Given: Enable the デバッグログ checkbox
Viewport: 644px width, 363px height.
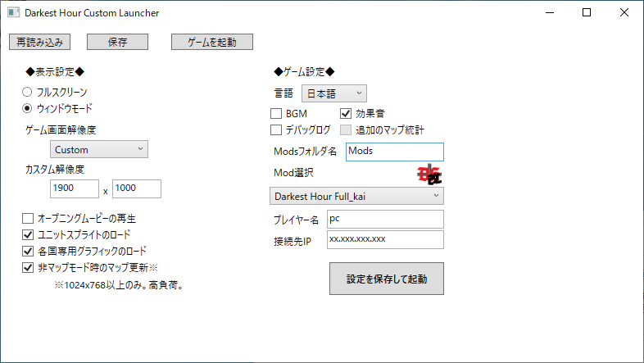Looking at the screenshot, I should tap(276, 129).
